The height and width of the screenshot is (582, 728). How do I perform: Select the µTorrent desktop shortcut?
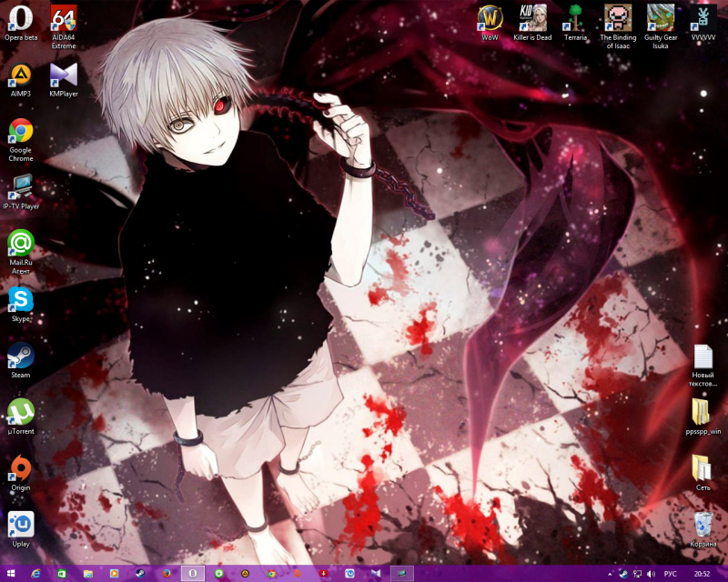21,416
